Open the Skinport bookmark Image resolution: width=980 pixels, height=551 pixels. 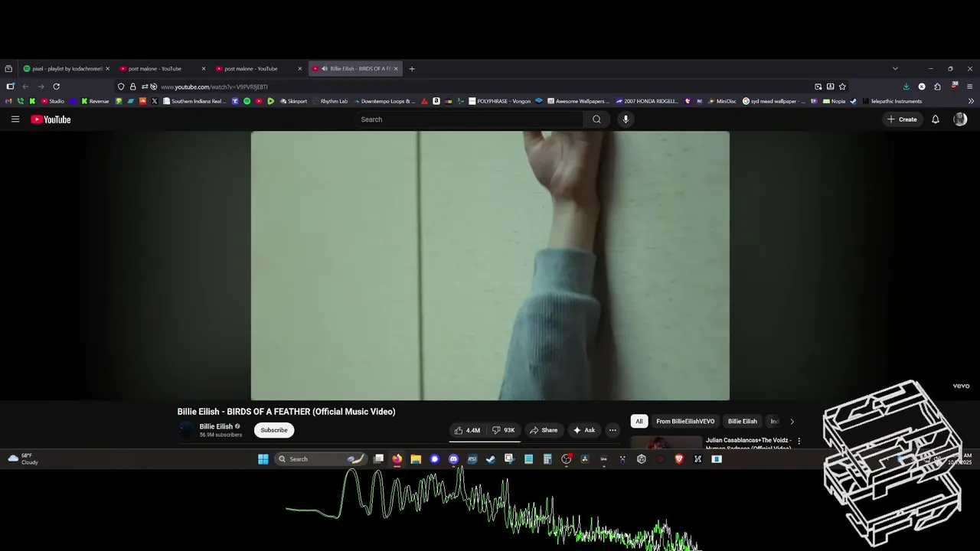tap(294, 101)
